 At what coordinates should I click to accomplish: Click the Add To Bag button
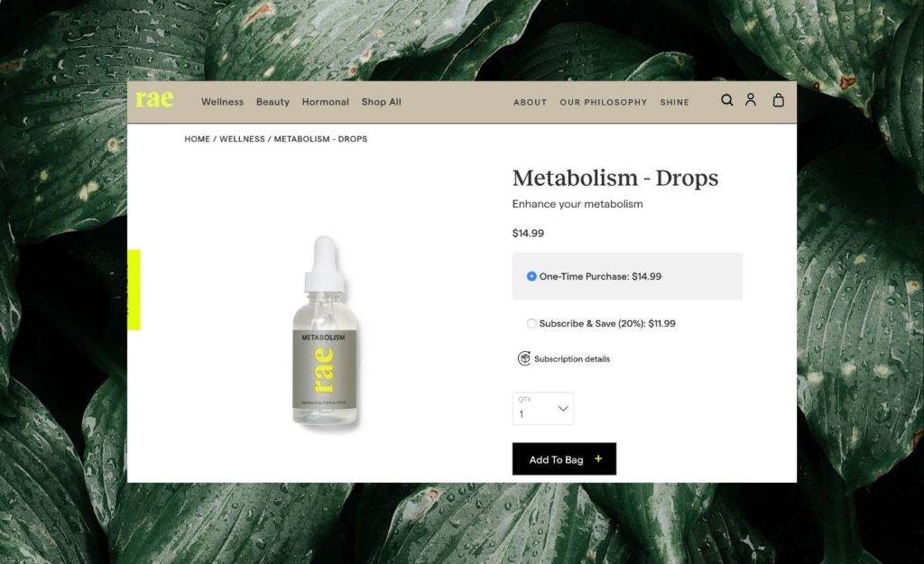(564, 459)
